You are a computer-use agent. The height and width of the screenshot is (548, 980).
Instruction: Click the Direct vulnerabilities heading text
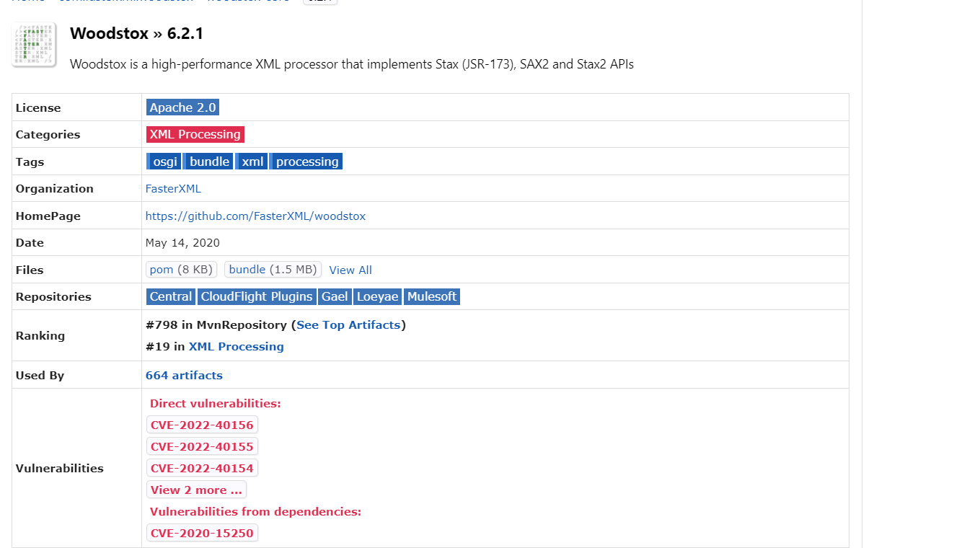coord(216,404)
